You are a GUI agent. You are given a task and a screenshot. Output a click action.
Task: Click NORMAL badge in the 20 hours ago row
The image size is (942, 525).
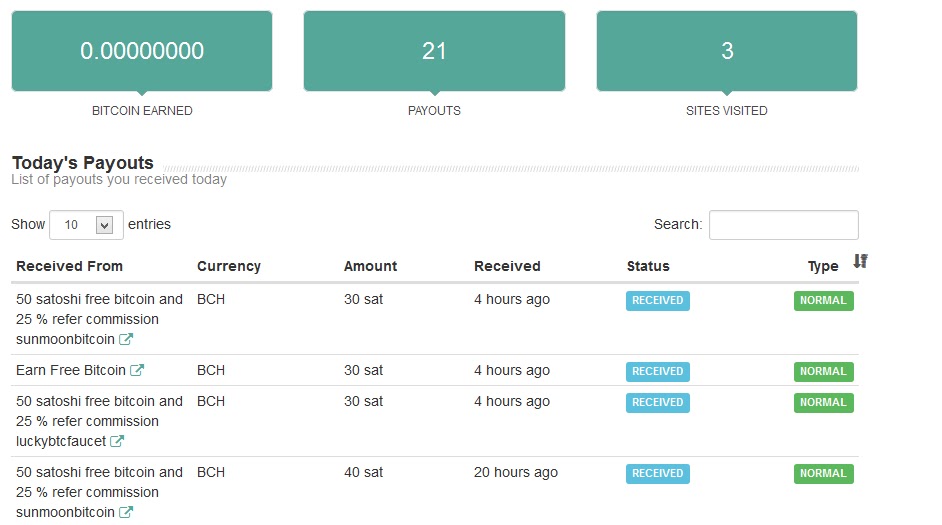coord(823,473)
